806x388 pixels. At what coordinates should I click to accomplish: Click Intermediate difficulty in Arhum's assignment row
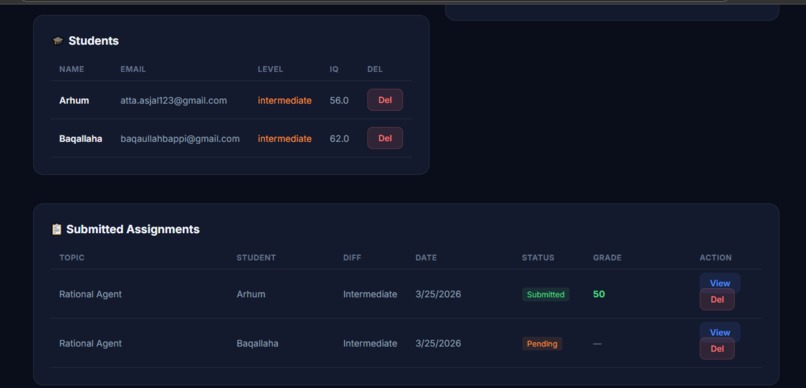[x=370, y=294]
